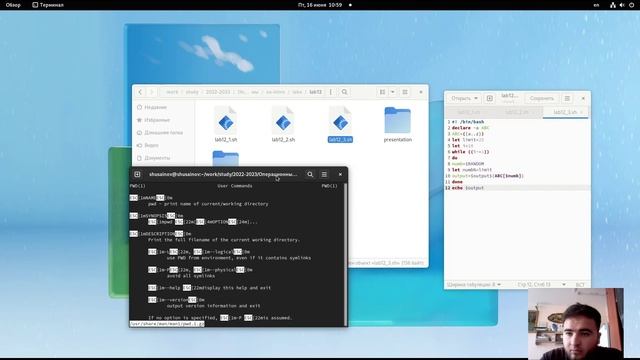
Task: Click the 'declare -a ABC' line in editor
Action: click(470, 128)
